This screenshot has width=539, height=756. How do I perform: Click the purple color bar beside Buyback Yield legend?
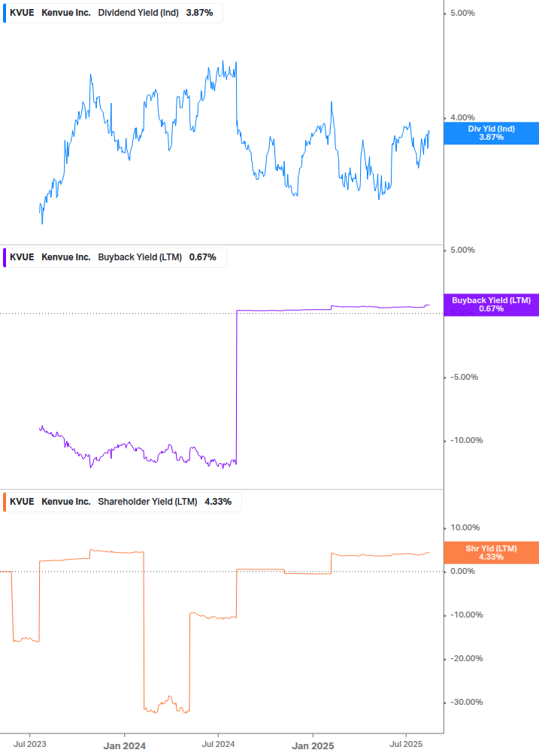click(5, 257)
